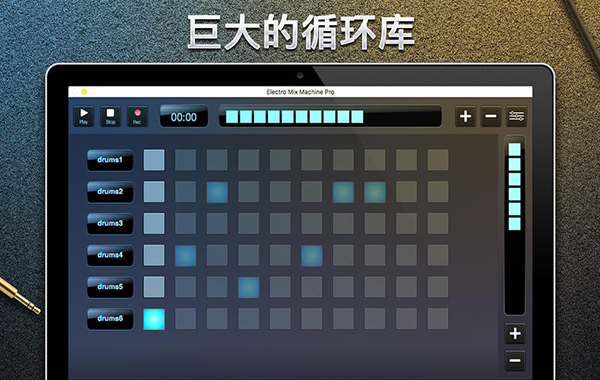Enable the ninth pad in drums5 row
The image size is (600, 380).
click(x=406, y=287)
